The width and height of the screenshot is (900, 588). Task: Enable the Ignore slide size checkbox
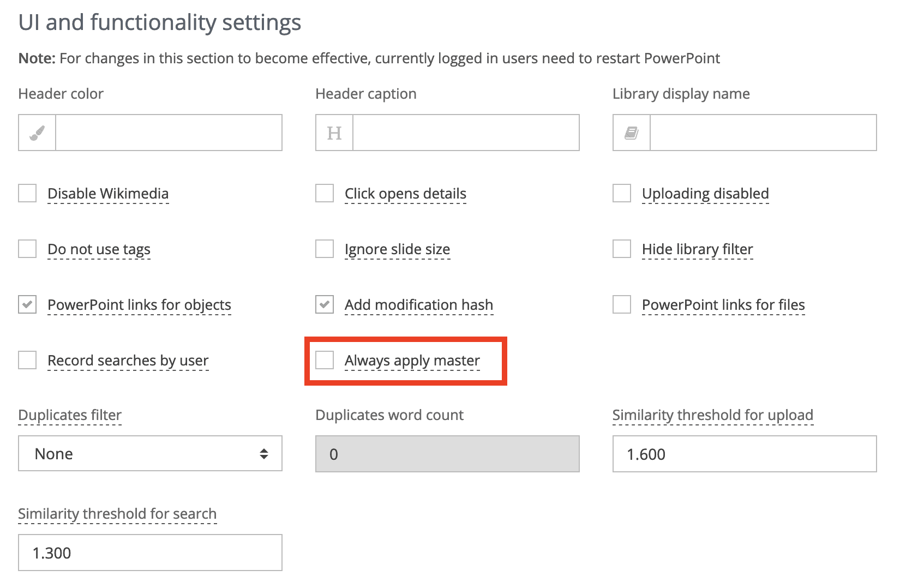(325, 249)
